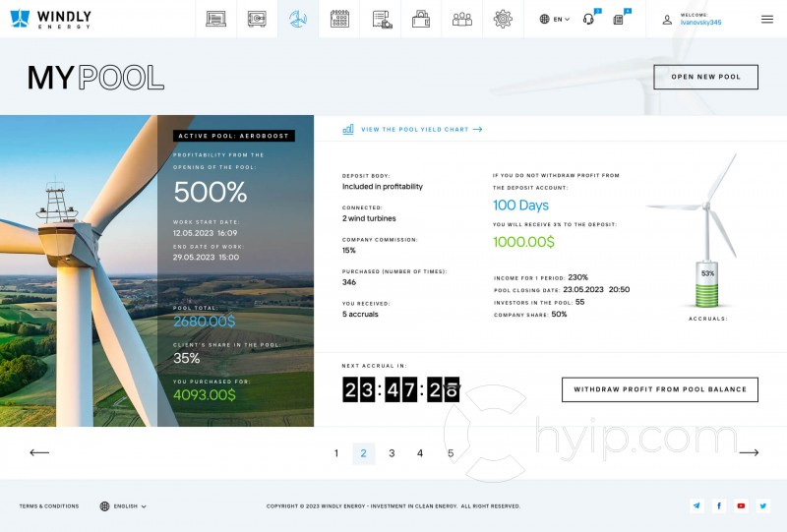Click the wind turbine photo thumbnail

[x=79, y=271]
